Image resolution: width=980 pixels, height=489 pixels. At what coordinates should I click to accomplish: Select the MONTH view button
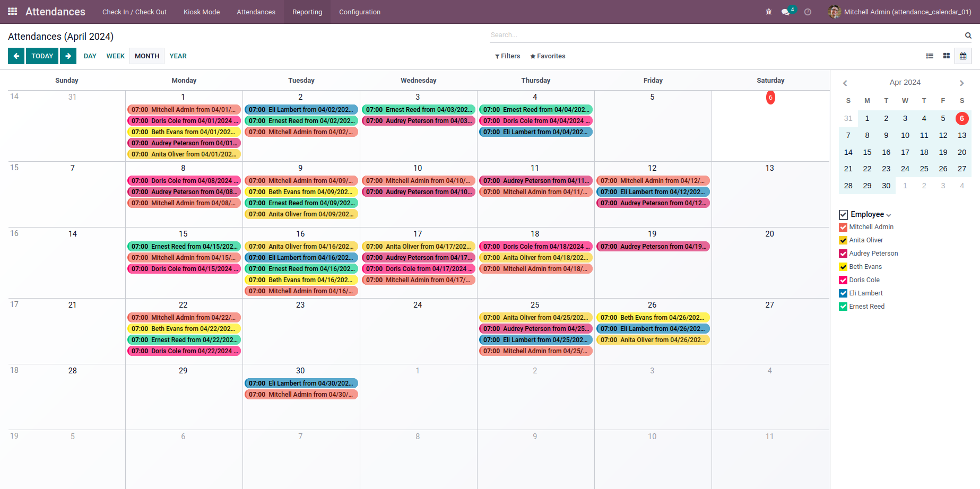[147, 56]
